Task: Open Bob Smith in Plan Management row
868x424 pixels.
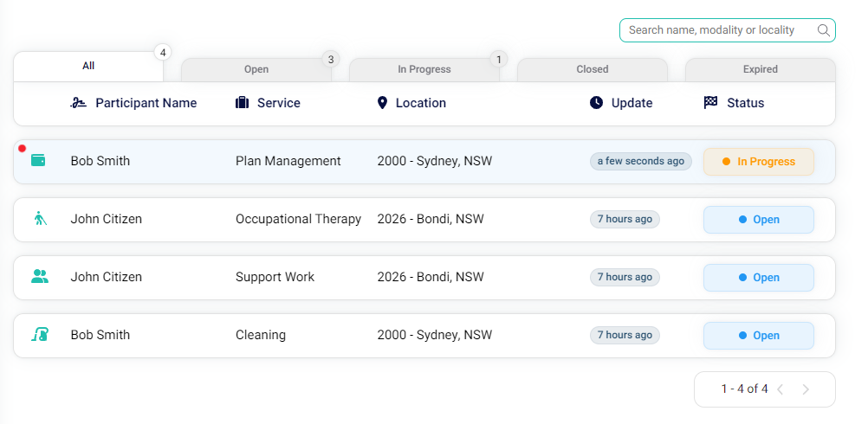Action: point(100,161)
